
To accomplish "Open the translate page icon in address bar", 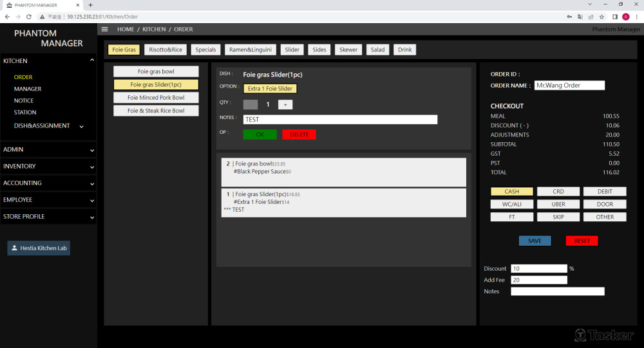I will pos(580,17).
